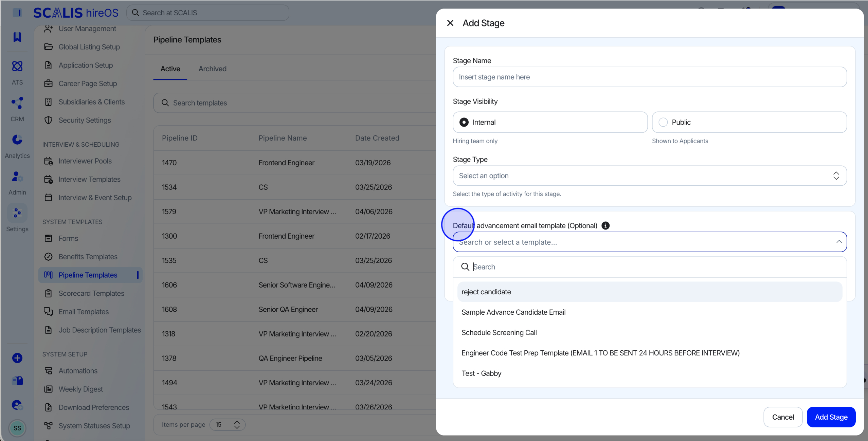Choose the 'reject candidate' template option
868x441 pixels.
pos(650,292)
